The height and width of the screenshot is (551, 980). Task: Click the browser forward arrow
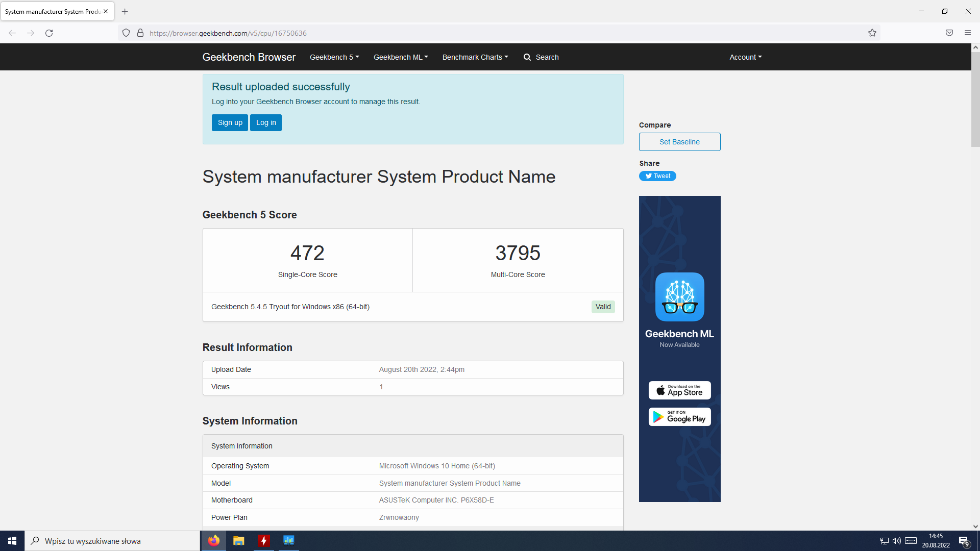[31, 33]
